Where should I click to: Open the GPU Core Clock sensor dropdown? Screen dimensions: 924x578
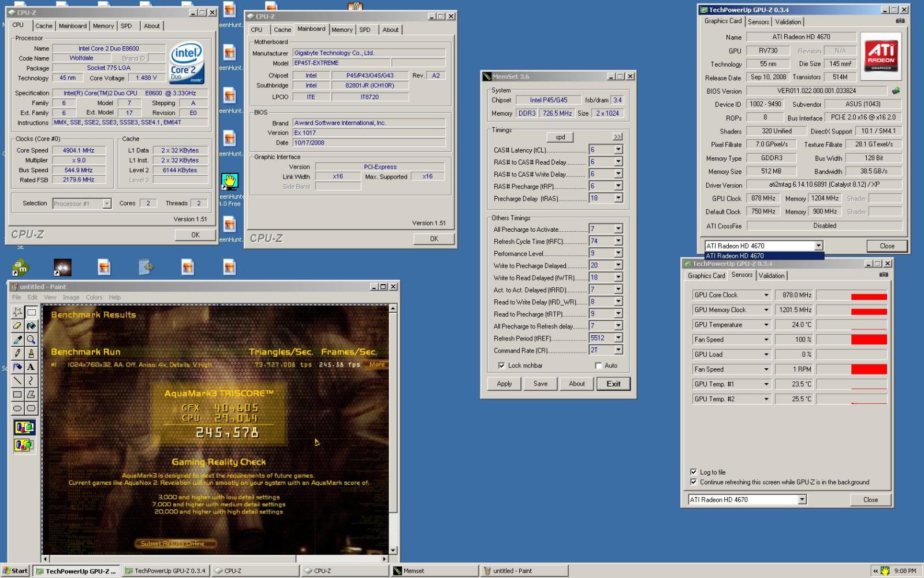tap(766, 295)
